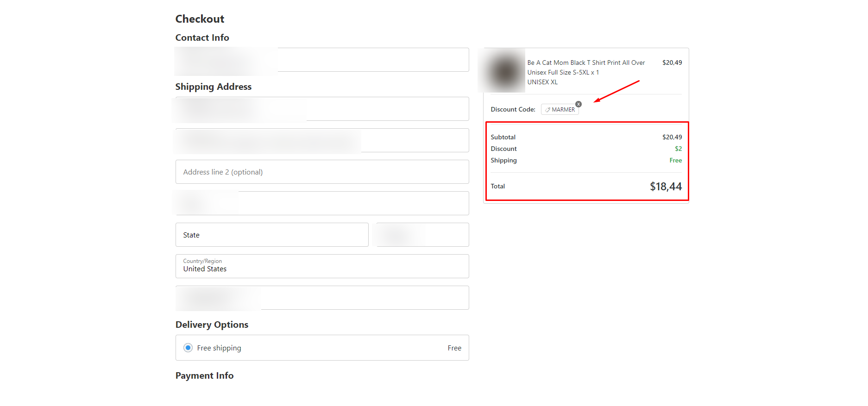Open the blurred product thumbnail image
This screenshot has height=406, width=868.
[x=503, y=71]
